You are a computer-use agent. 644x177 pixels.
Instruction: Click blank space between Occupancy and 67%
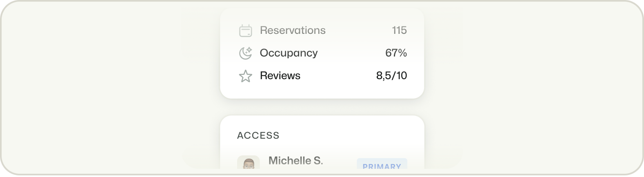click(x=351, y=53)
